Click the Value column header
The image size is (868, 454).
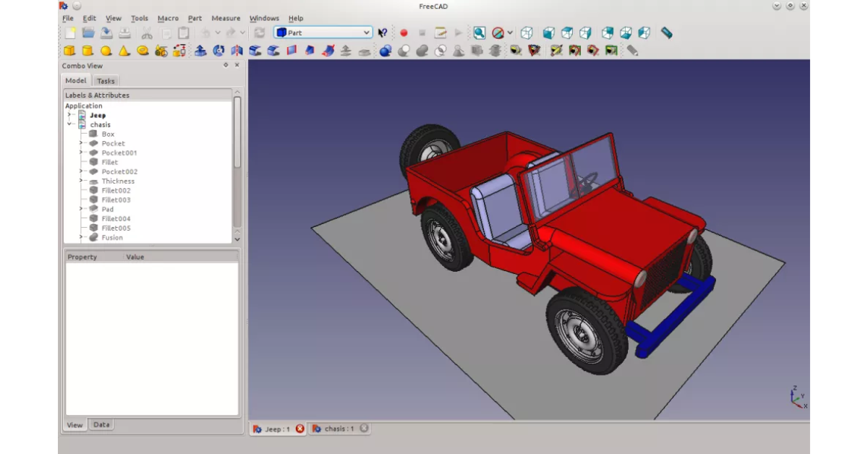pyautogui.click(x=181, y=257)
